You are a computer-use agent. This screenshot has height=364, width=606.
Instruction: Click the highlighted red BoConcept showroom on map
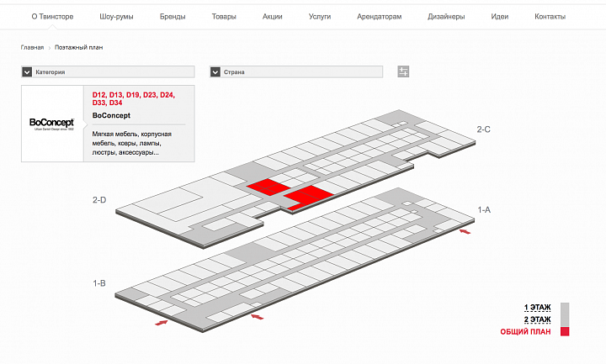pos(308,196)
